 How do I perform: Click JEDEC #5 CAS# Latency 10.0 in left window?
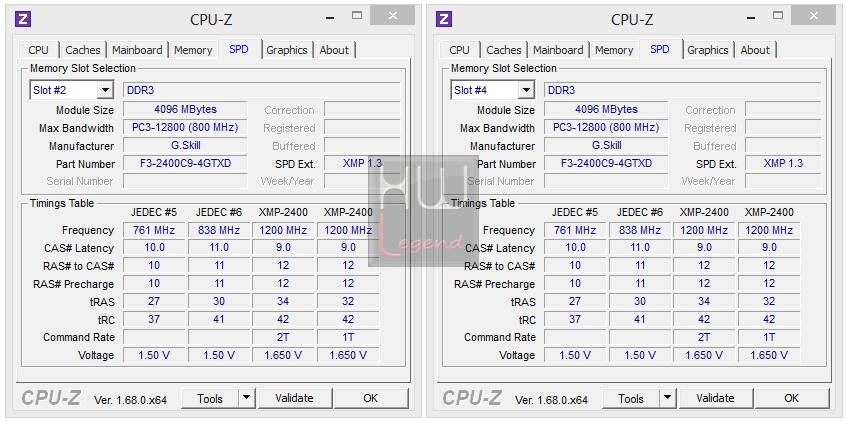tap(154, 247)
